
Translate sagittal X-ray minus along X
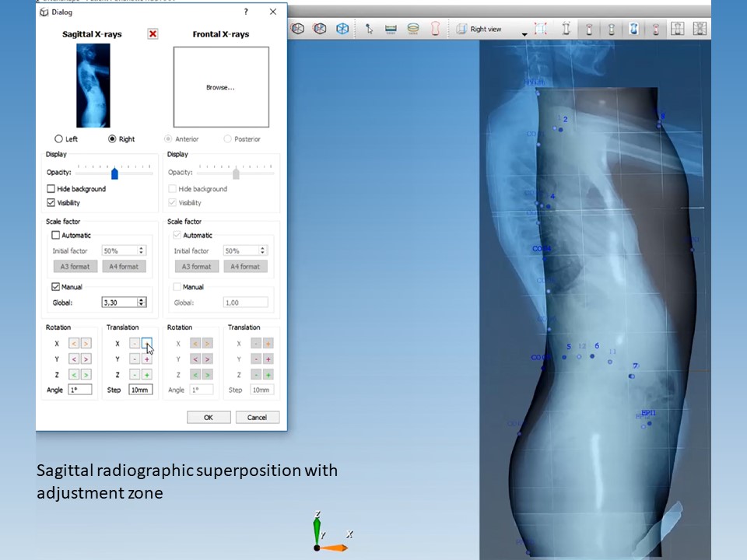tap(135, 343)
